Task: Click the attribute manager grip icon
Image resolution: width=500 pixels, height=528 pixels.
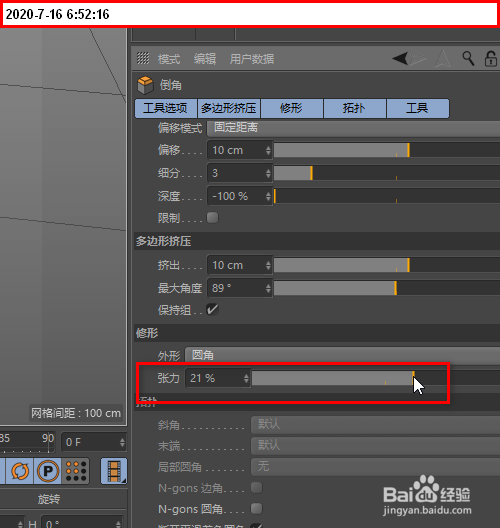Action: (x=143, y=58)
